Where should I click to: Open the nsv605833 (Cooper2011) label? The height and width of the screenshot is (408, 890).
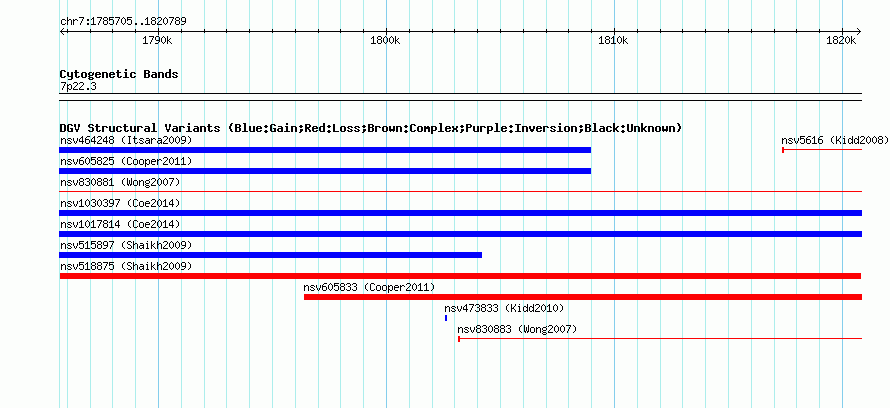369,287
